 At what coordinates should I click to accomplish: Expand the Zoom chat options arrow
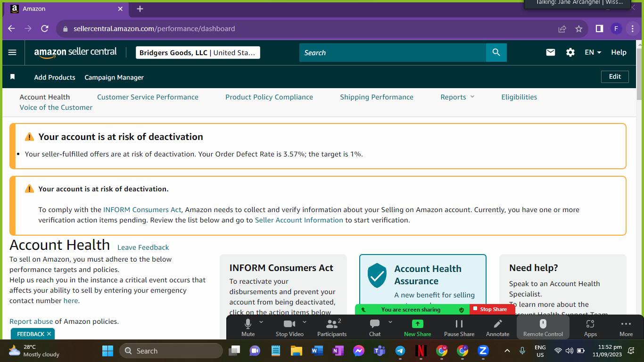(x=390, y=322)
